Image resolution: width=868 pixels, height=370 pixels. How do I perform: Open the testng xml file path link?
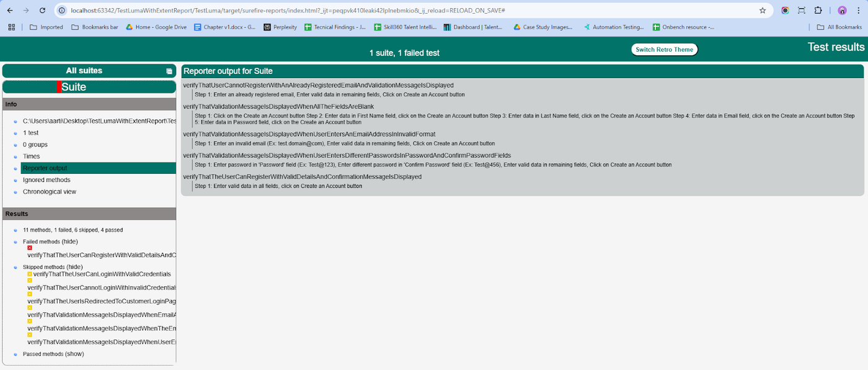pos(99,121)
